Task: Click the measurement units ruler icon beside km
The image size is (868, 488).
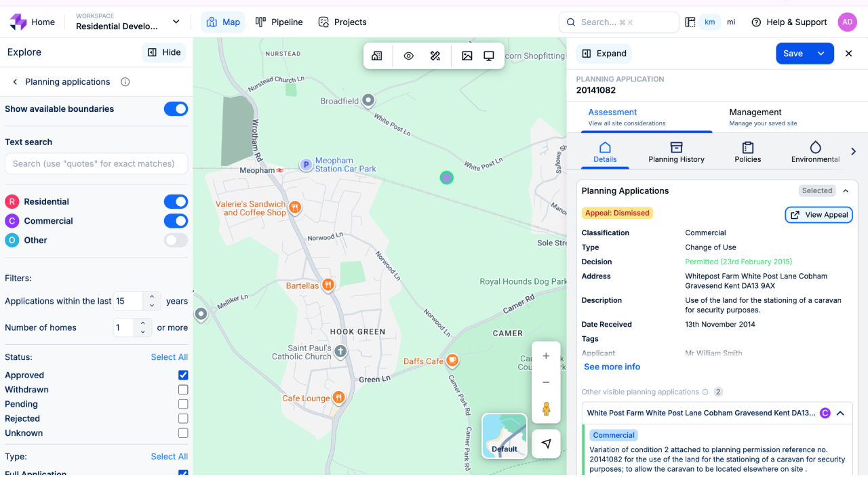Action: click(x=690, y=22)
